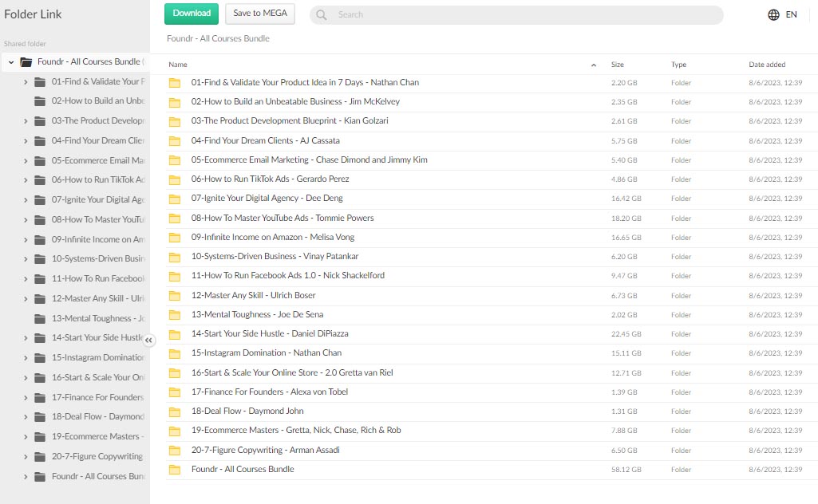Open 11-How To Run Facebook Ads 1.0 - Nick Shackelford

[x=287, y=275]
